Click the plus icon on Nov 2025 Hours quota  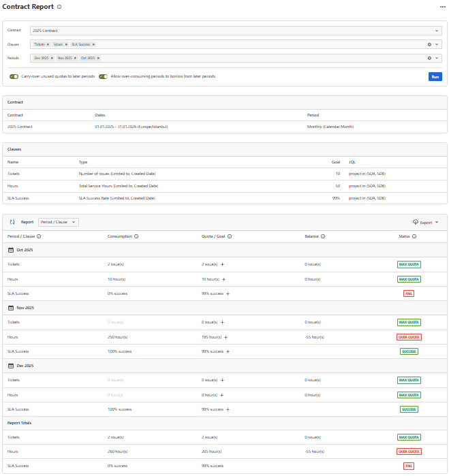point(226,337)
